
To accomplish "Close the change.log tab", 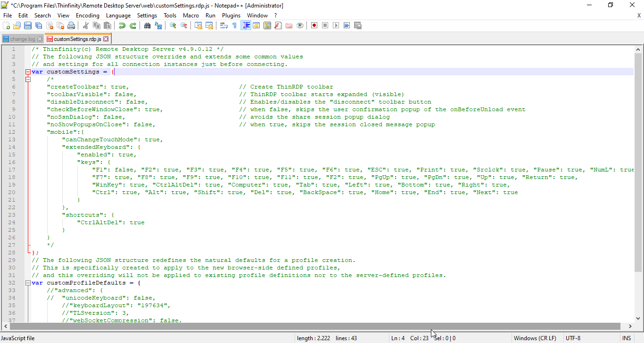I will pyautogui.click(x=40, y=39).
